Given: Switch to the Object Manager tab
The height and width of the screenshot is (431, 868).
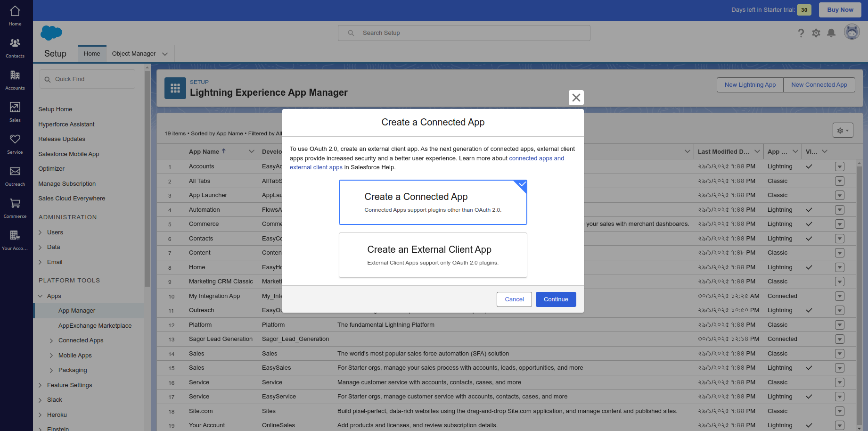Looking at the screenshot, I should (134, 54).
